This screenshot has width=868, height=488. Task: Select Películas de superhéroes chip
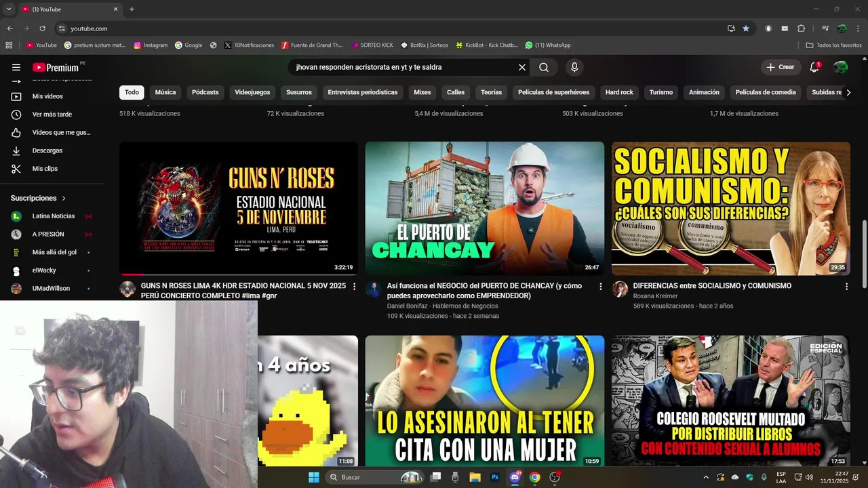coord(554,92)
